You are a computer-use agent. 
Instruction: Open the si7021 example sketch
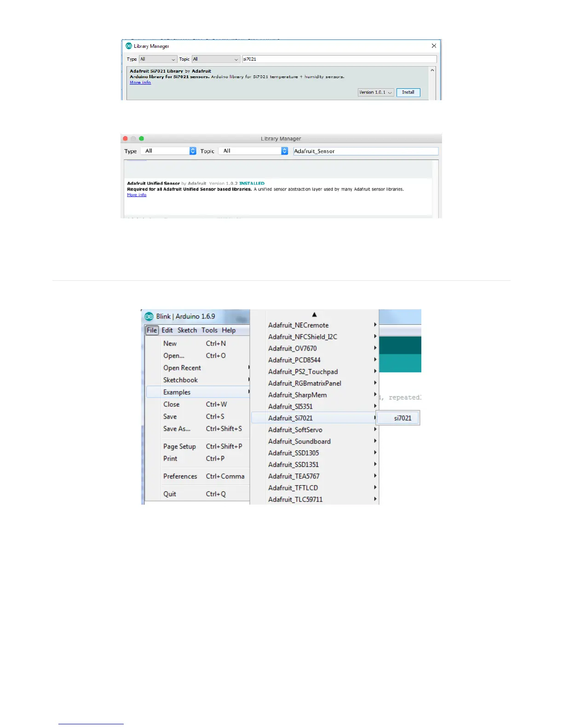pos(398,418)
